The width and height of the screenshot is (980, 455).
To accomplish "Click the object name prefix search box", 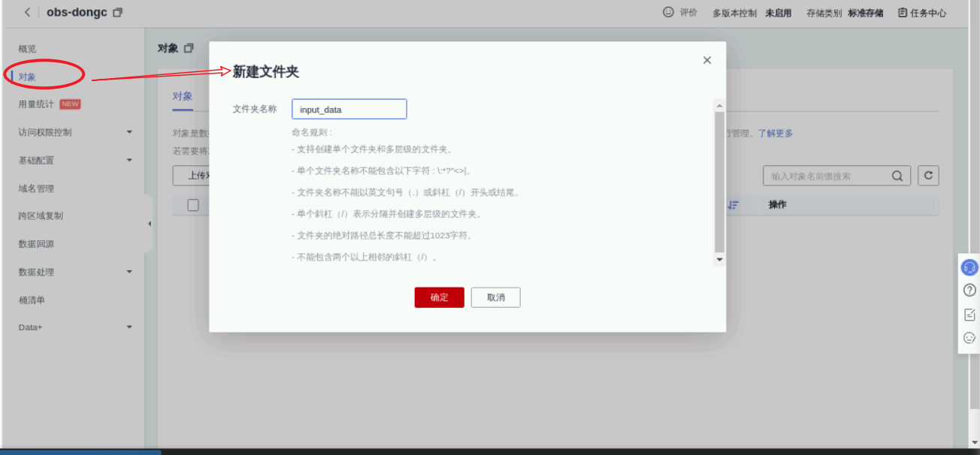I will click(x=836, y=176).
